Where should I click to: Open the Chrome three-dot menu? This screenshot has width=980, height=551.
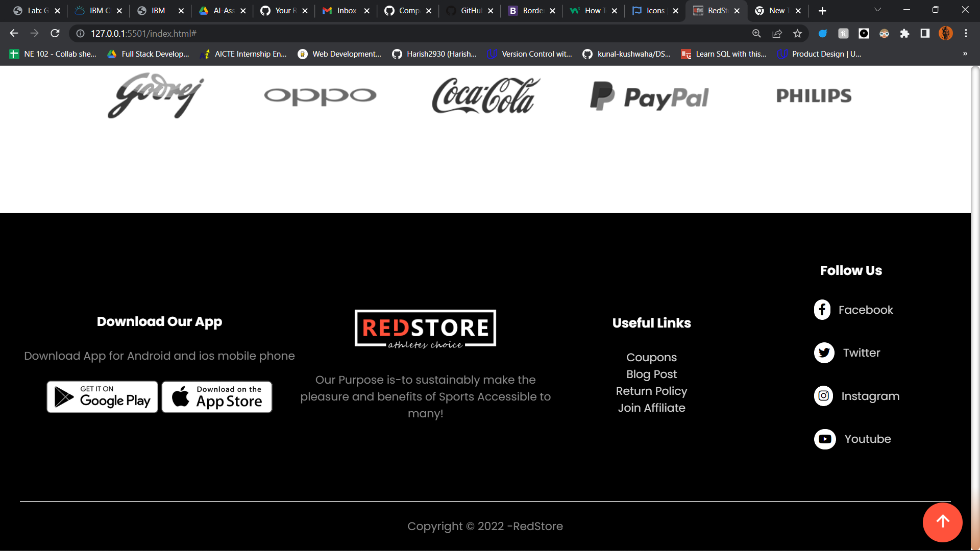point(966,34)
